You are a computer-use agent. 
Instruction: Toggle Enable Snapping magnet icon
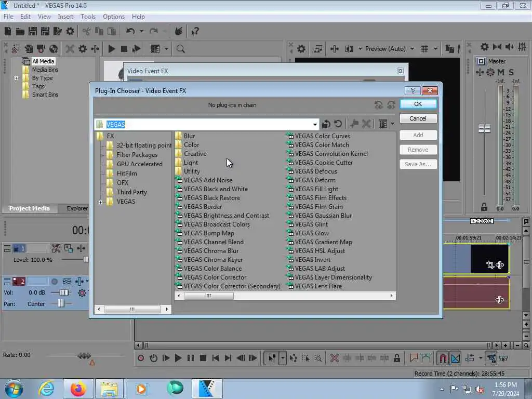[x=443, y=358]
